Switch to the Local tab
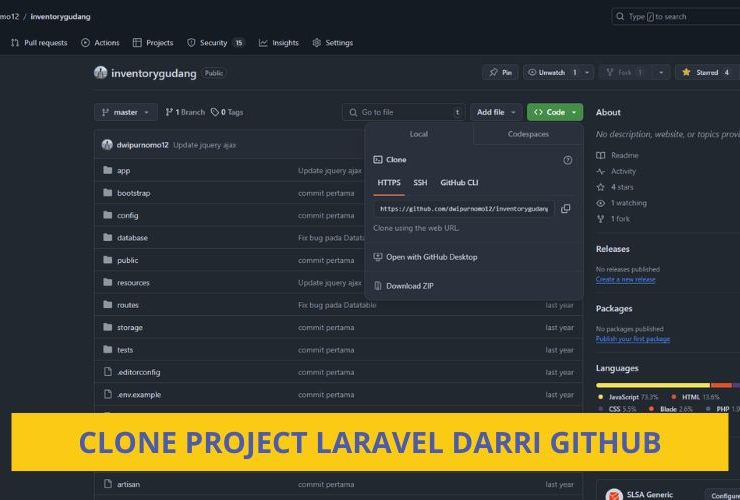This screenshot has height=500, width=740. point(419,134)
